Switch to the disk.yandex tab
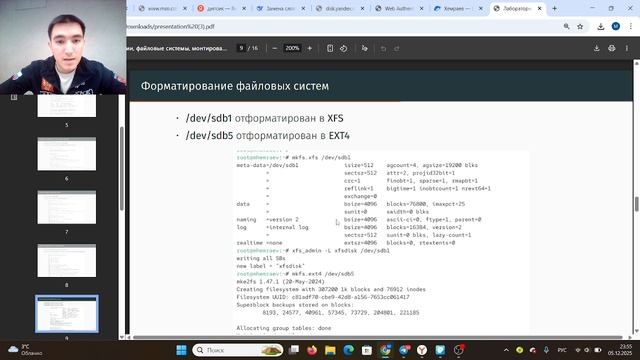640x360 pixels. [x=339, y=8]
